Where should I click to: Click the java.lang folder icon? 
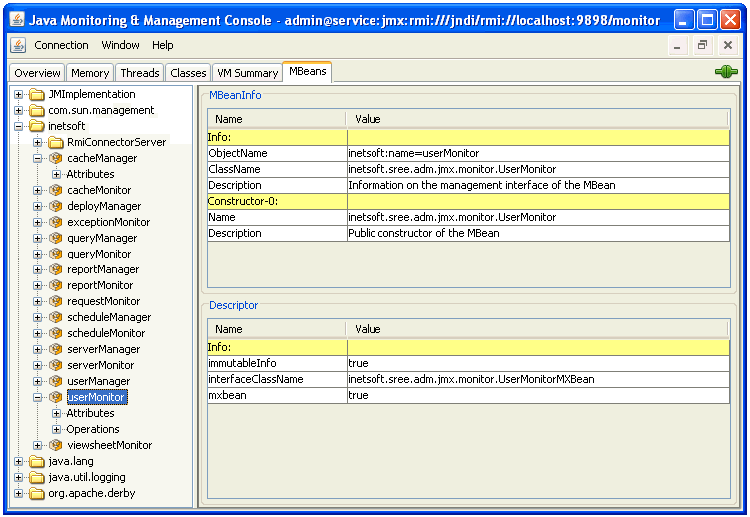pos(37,462)
